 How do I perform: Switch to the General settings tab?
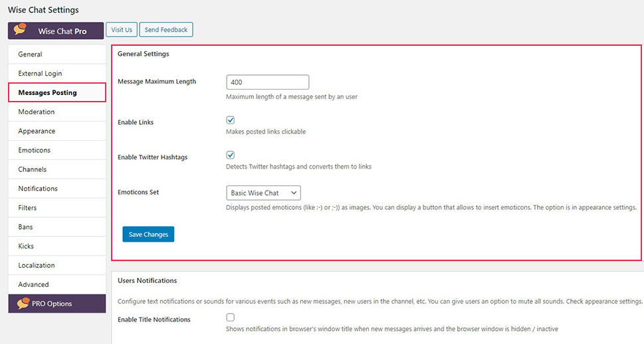57,54
